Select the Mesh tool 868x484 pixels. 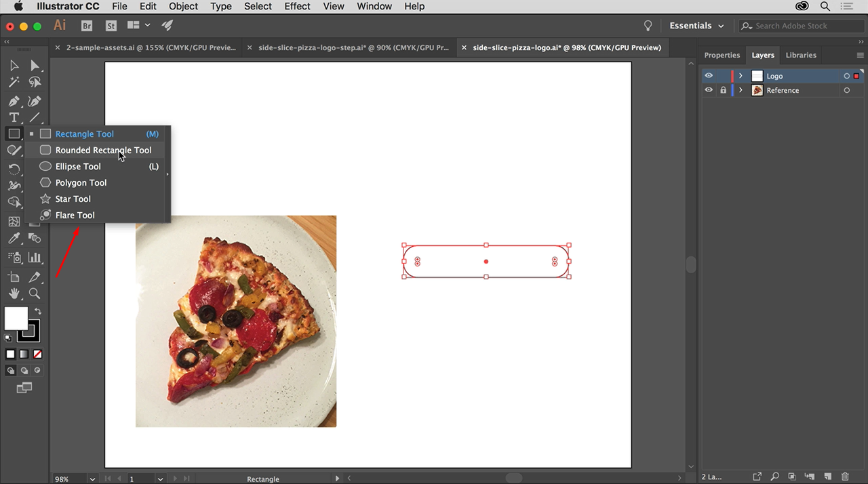(x=14, y=222)
